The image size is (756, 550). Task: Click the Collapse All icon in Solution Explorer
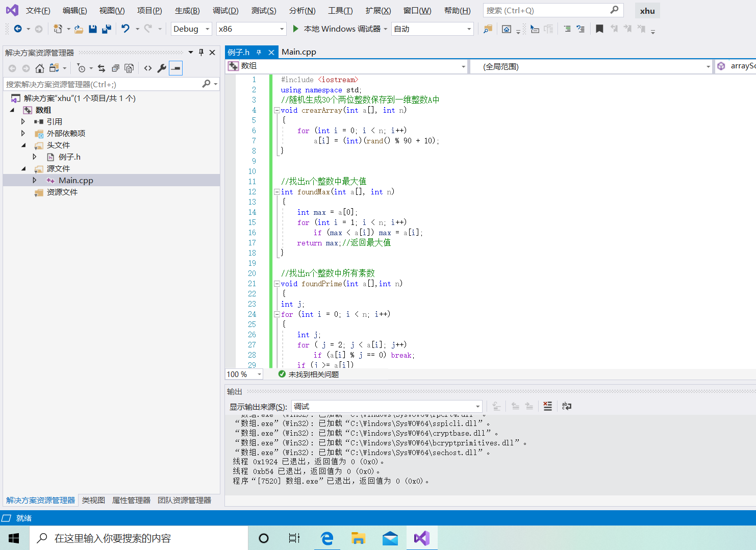click(115, 68)
